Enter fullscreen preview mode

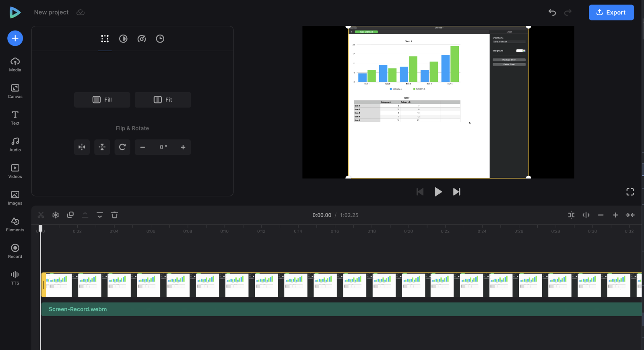click(630, 192)
